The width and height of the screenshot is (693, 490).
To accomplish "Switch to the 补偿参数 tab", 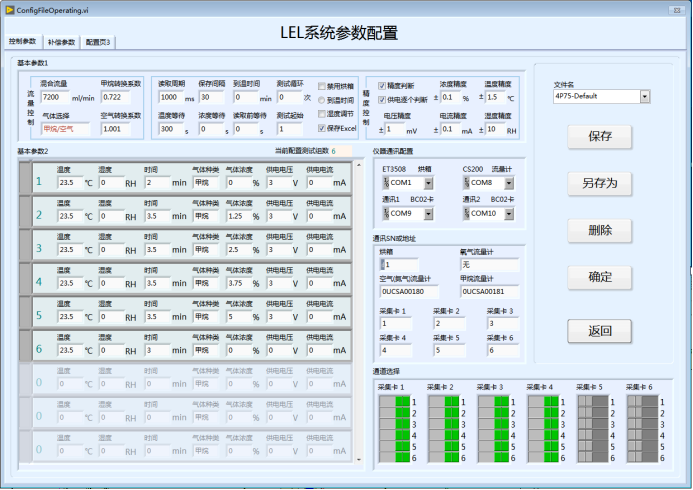I will coord(61,42).
